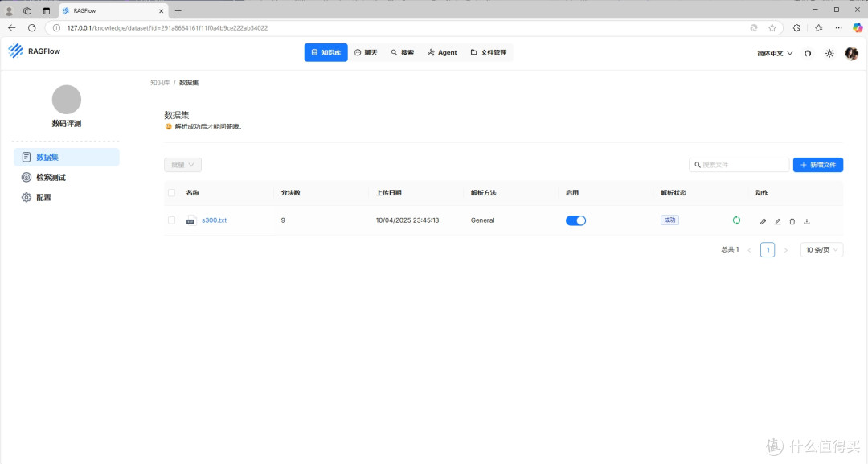Click the 数码评测 knowledge base name
The image size is (868, 464).
click(x=67, y=124)
